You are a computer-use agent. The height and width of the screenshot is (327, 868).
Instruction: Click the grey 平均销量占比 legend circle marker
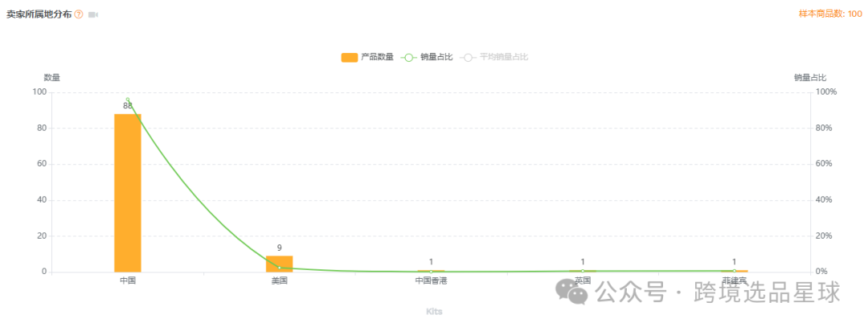(469, 57)
